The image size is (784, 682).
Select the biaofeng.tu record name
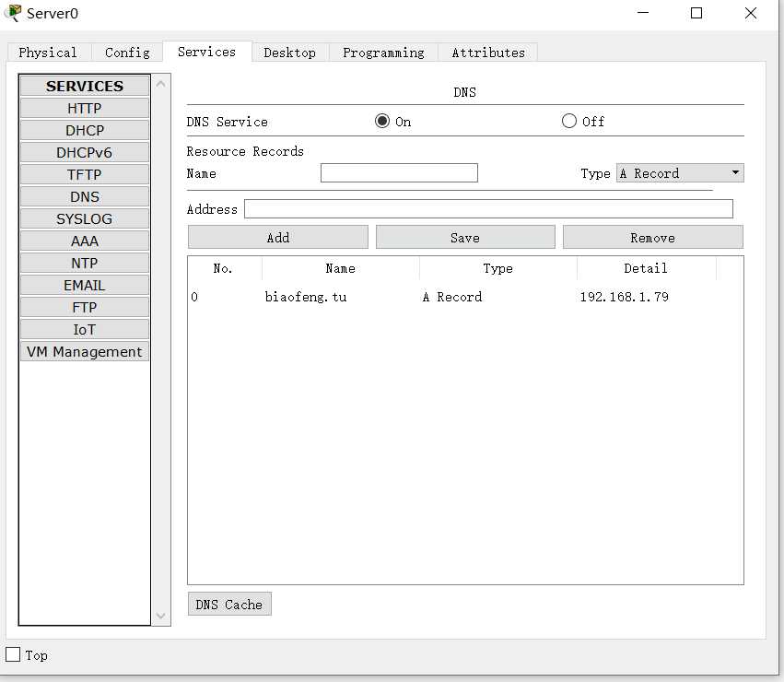(x=306, y=297)
